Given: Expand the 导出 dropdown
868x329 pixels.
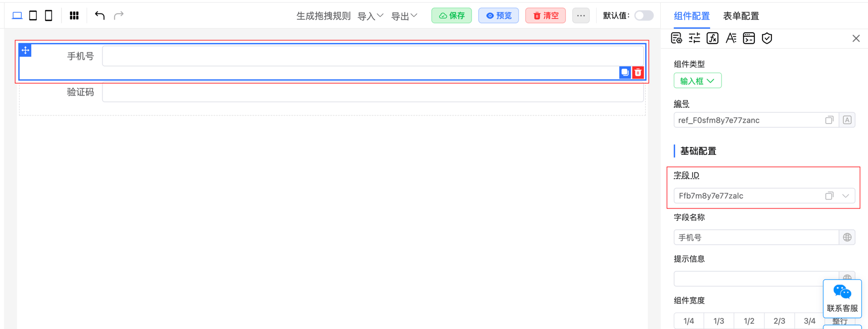Looking at the screenshot, I should click(404, 16).
